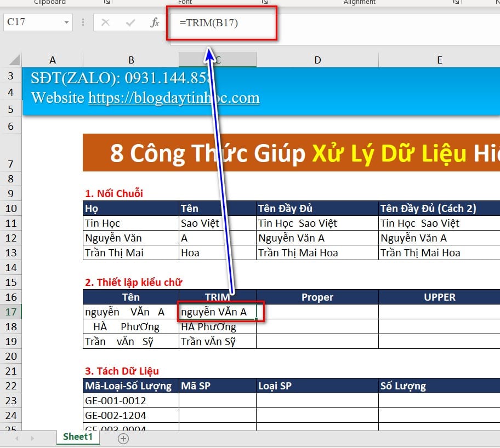Open the blogdaytinhoc.com website link
Viewport: 500px width, 448px height.
[x=174, y=97]
